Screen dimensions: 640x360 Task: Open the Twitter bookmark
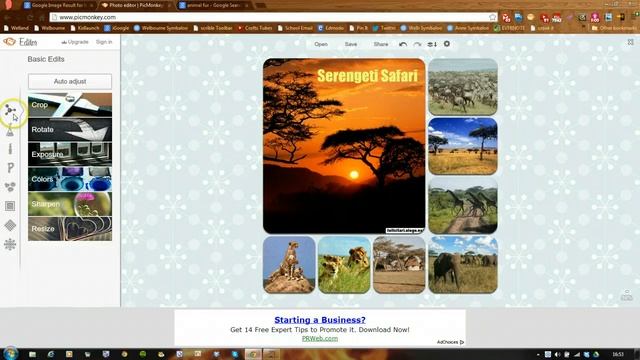point(384,28)
